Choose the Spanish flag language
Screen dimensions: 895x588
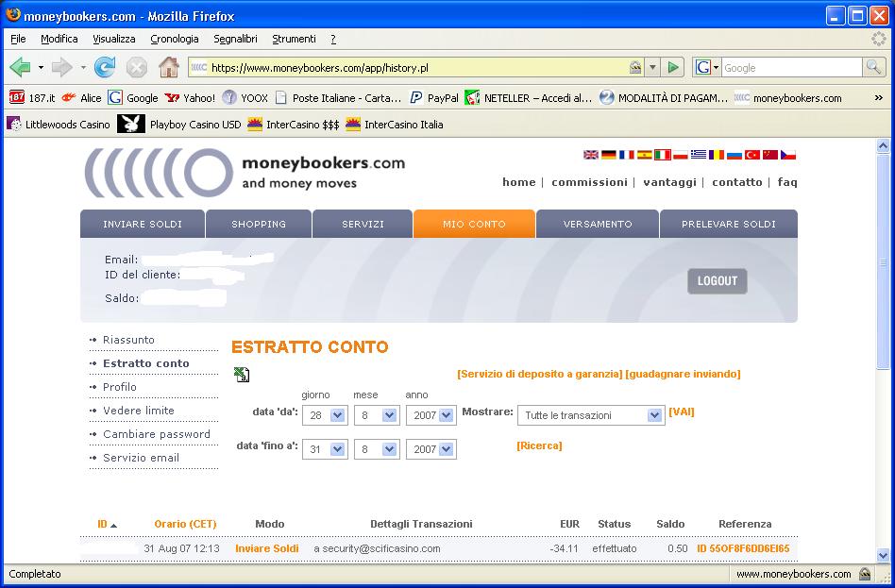[645, 155]
